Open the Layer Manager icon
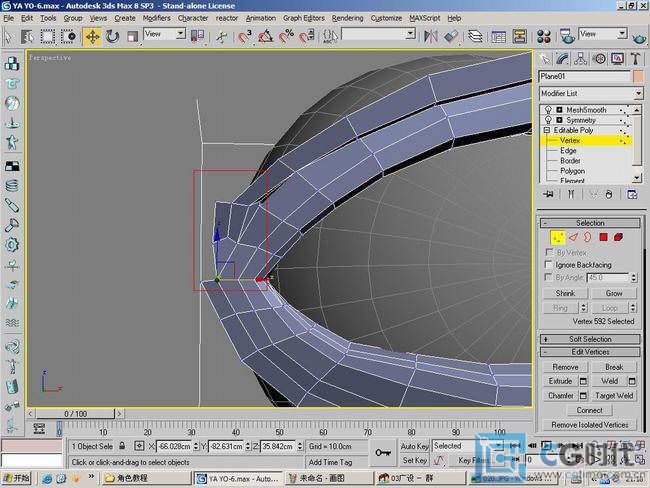The height and width of the screenshot is (488, 650). click(475, 36)
